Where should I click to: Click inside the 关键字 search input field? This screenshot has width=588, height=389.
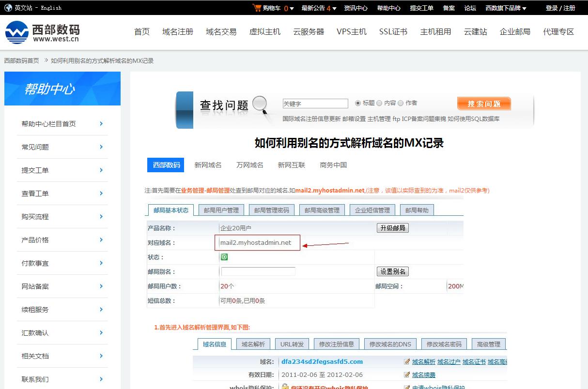pos(315,103)
